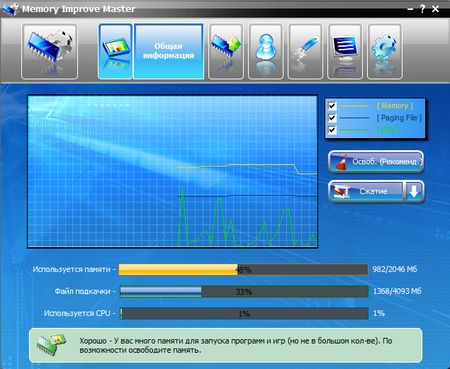Image resolution: width=450 pixels, height=369 pixels.
Task: Click the memory usage progress bar
Action: [x=243, y=269]
